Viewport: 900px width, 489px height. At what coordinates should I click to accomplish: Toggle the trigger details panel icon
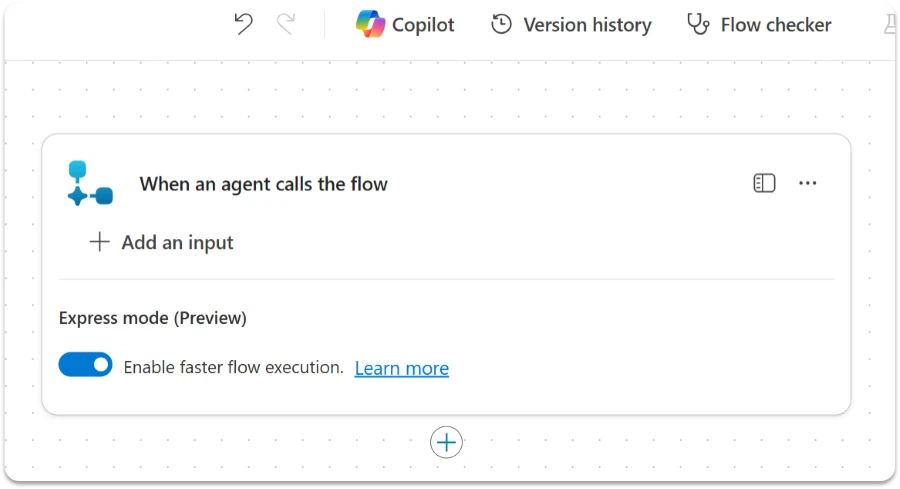(x=764, y=183)
